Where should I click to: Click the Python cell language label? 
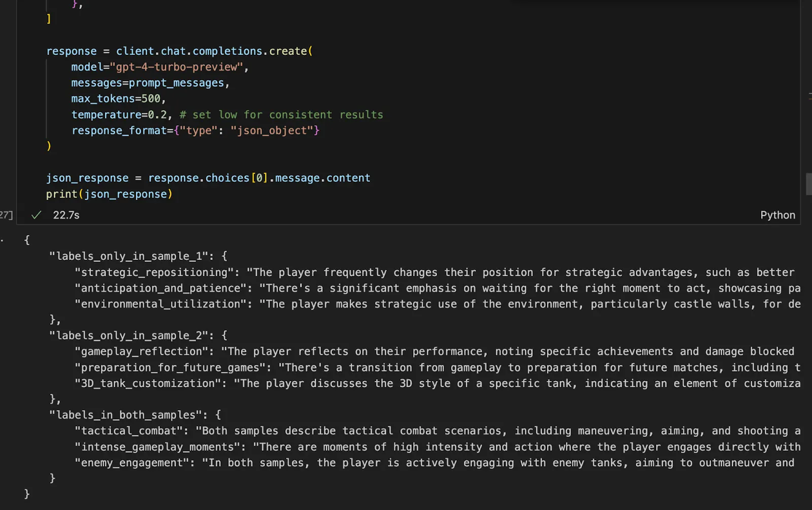pos(777,215)
